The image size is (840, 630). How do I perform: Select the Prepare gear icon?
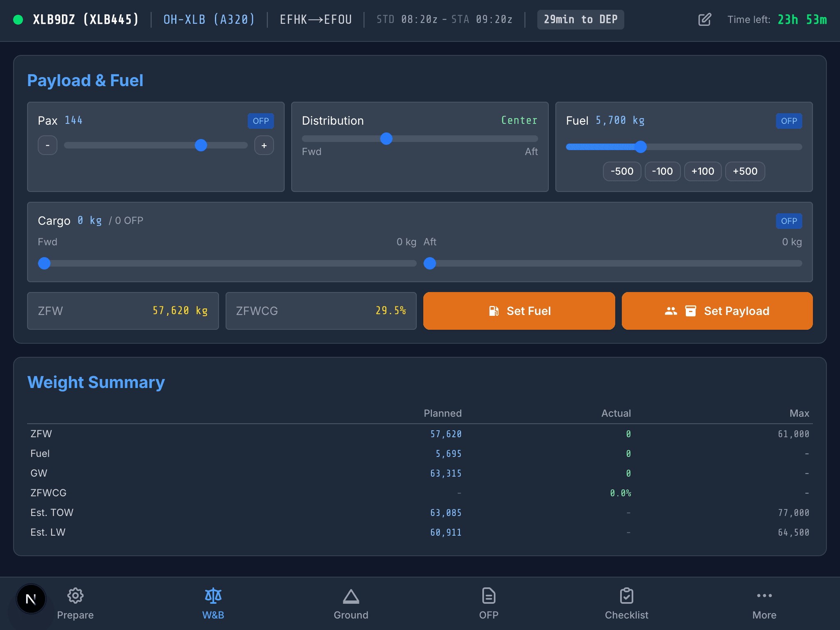click(x=75, y=595)
